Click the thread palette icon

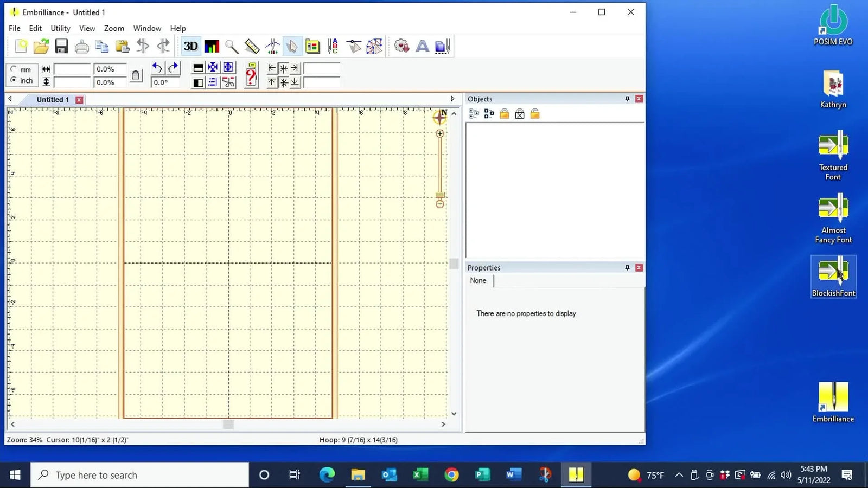[x=313, y=47]
